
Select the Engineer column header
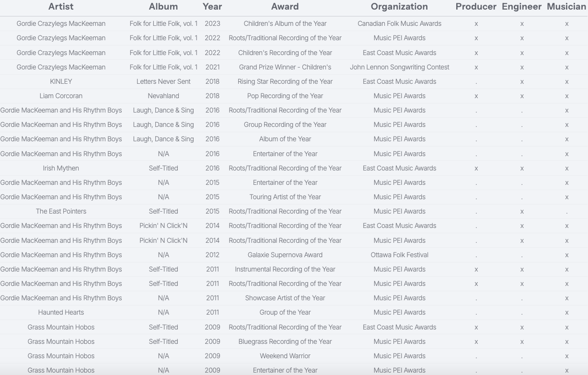click(x=521, y=7)
